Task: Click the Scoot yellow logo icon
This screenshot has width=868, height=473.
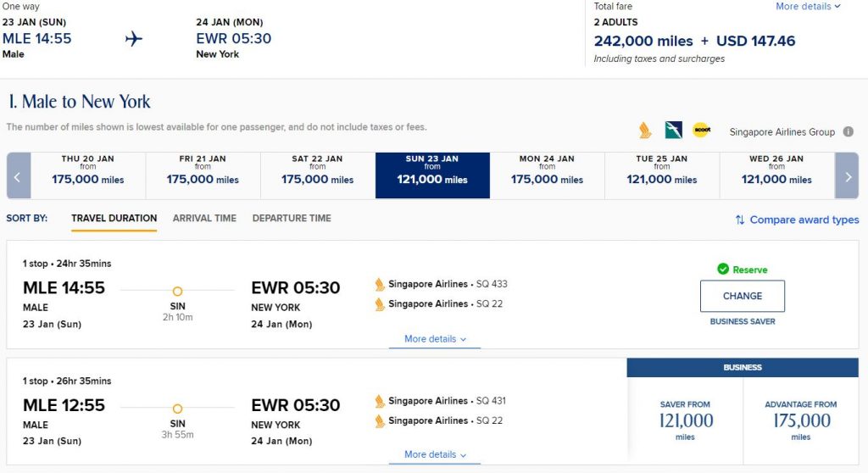Action: (x=701, y=130)
